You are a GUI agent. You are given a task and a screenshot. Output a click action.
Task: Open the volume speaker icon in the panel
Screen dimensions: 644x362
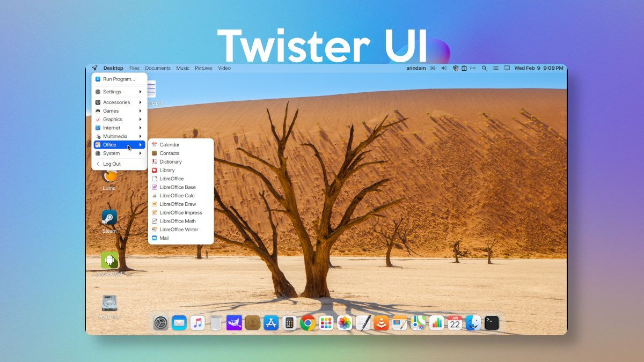tap(444, 68)
